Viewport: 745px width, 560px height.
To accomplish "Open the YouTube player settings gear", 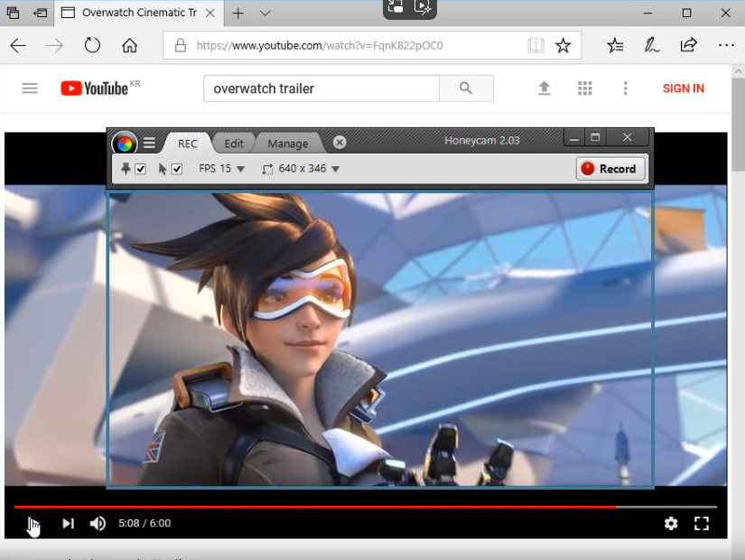I will pos(671,524).
